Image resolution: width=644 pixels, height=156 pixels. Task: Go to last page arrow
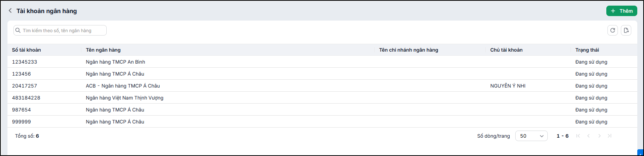[x=610, y=136]
